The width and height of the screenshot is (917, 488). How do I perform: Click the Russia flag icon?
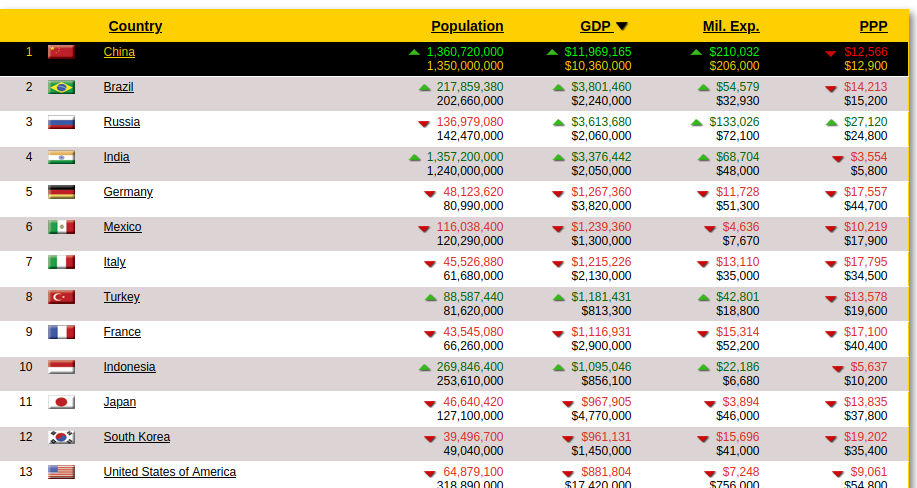point(61,122)
